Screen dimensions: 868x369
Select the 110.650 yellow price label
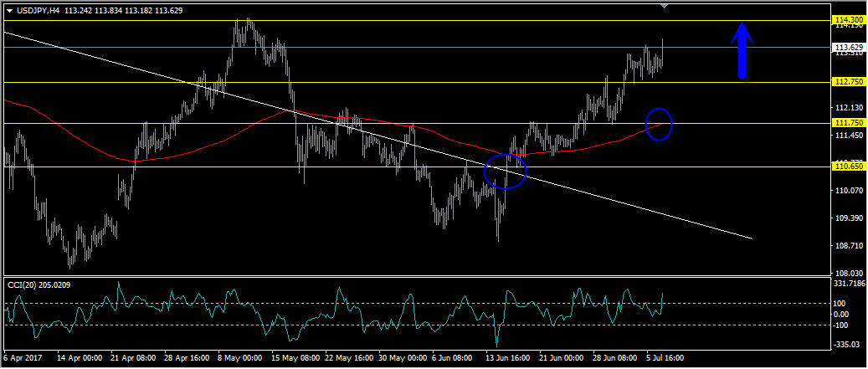[x=848, y=166]
